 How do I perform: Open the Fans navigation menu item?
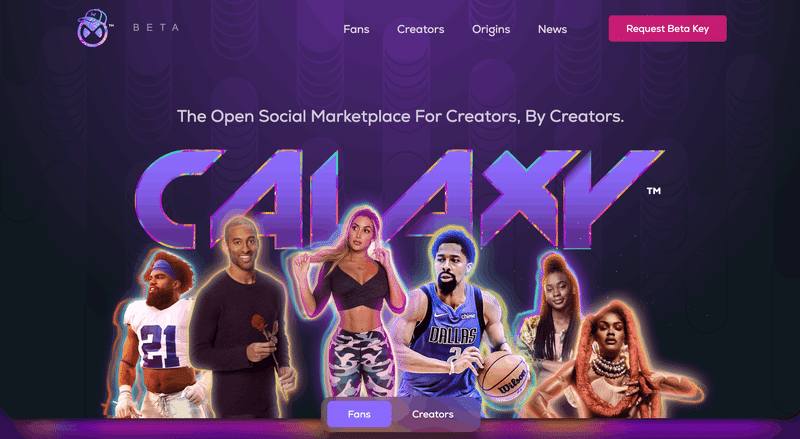[x=356, y=29]
